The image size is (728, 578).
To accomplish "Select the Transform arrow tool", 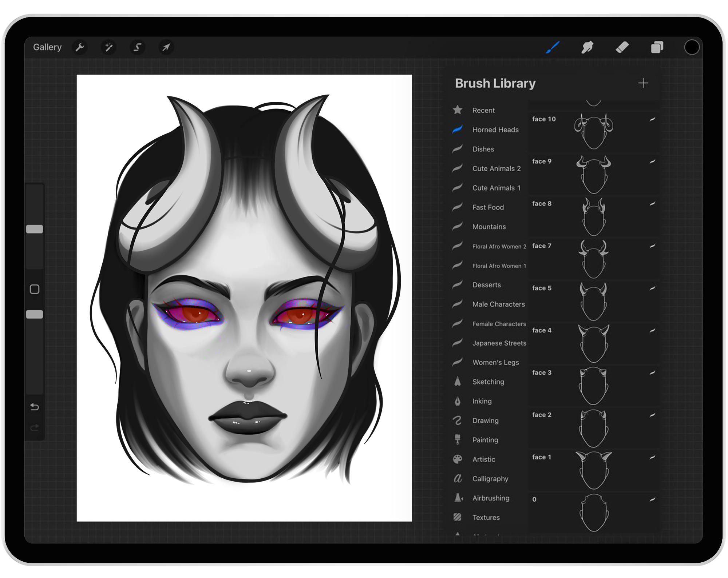I will 166,47.
